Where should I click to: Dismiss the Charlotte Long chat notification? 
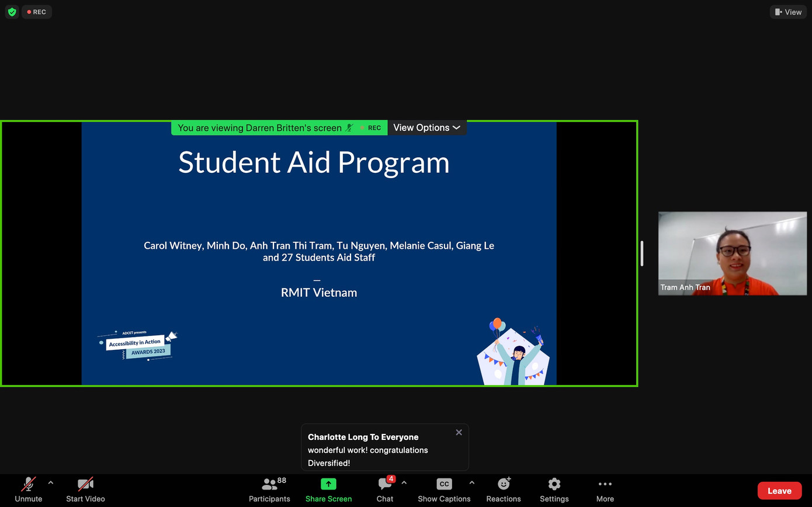coord(459,432)
